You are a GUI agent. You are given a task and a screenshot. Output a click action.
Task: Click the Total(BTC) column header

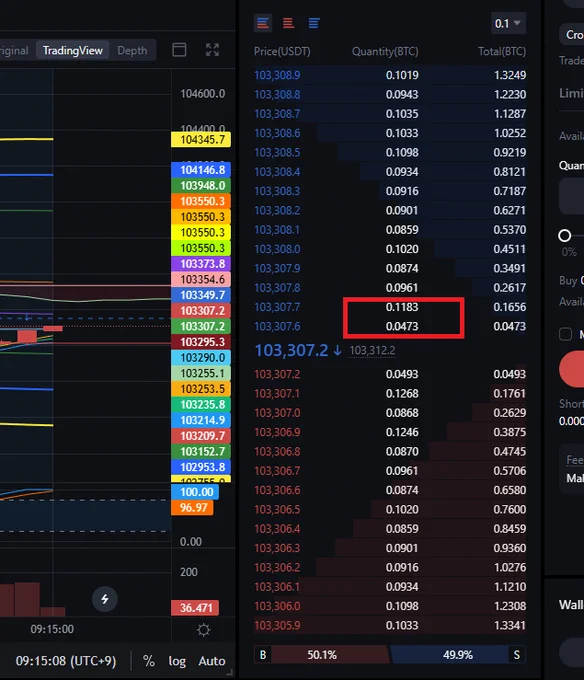tap(502, 52)
